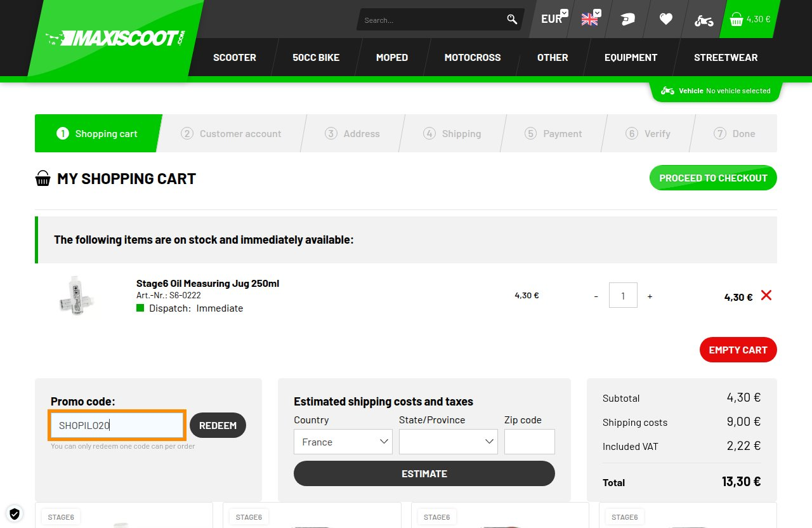Image resolution: width=812 pixels, height=528 pixels.
Task: Click PROCEED TO CHECKOUT button
Action: [x=713, y=178]
